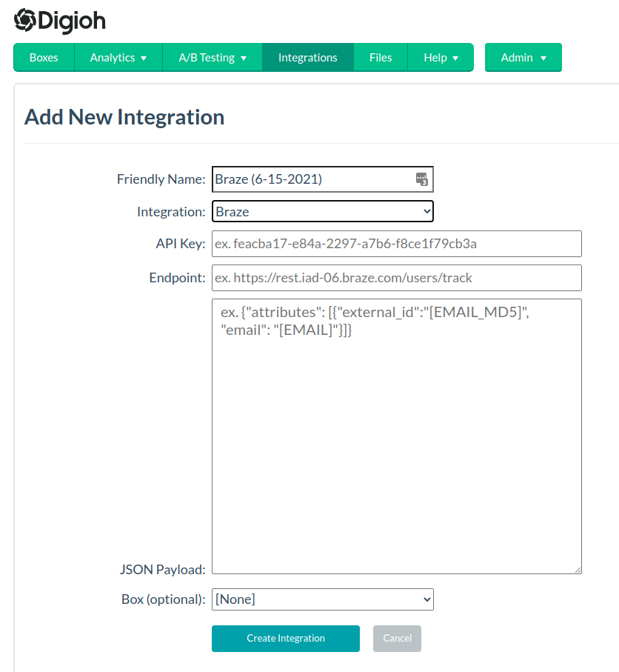Focus the JSON Payload text area
Viewport: 619px width, 672px height.
tap(397, 436)
